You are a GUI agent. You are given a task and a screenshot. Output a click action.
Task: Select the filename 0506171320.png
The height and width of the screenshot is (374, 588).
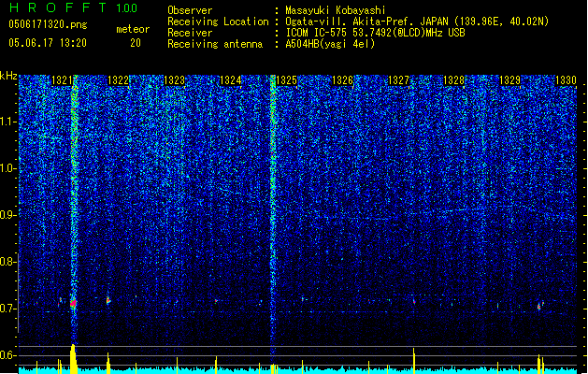click(48, 24)
